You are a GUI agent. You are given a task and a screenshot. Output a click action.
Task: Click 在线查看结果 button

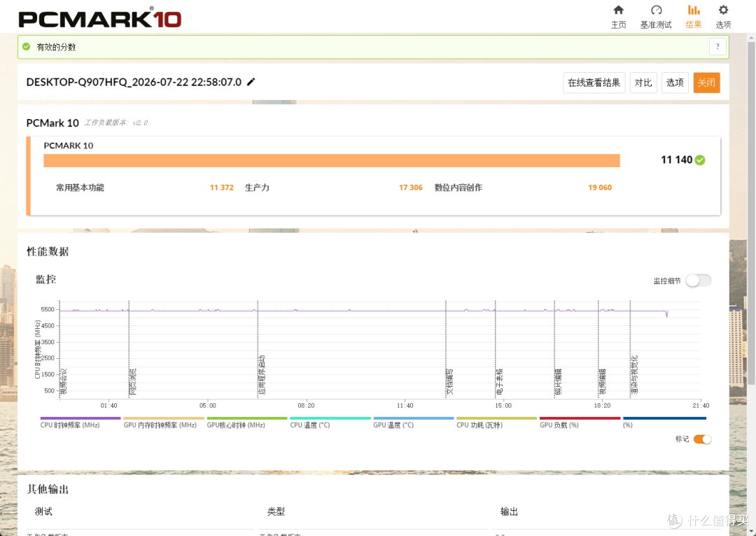(594, 83)
